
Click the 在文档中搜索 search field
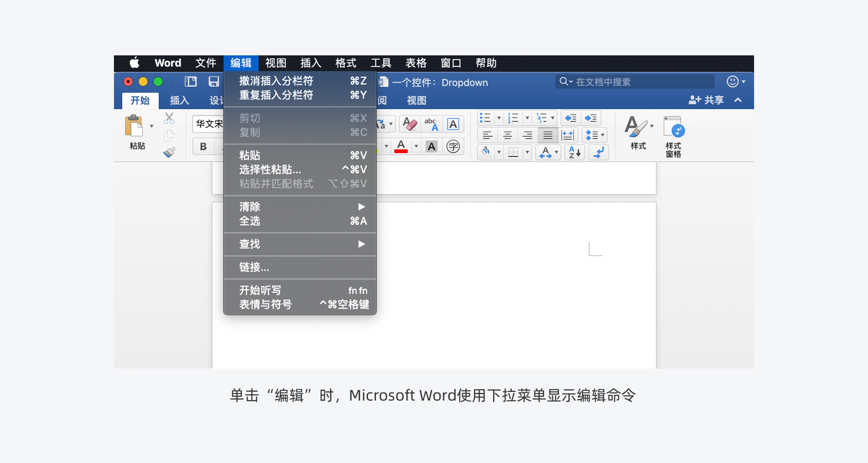pos(635,81)
